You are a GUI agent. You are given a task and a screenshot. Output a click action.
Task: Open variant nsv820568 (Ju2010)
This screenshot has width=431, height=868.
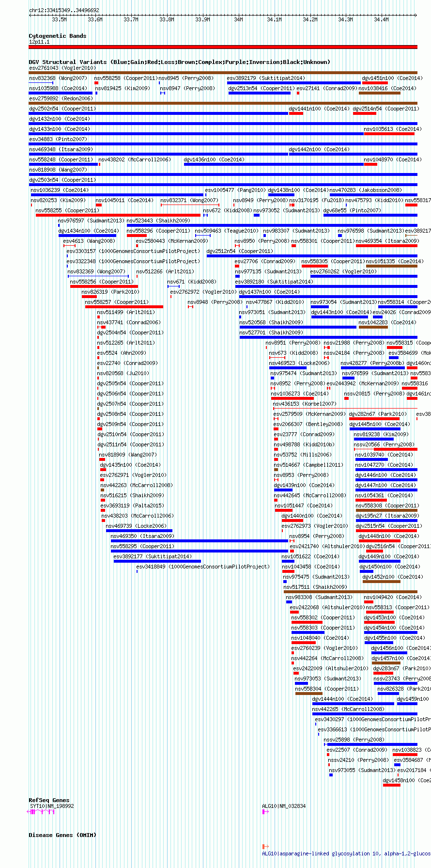(x=123, y=373)
